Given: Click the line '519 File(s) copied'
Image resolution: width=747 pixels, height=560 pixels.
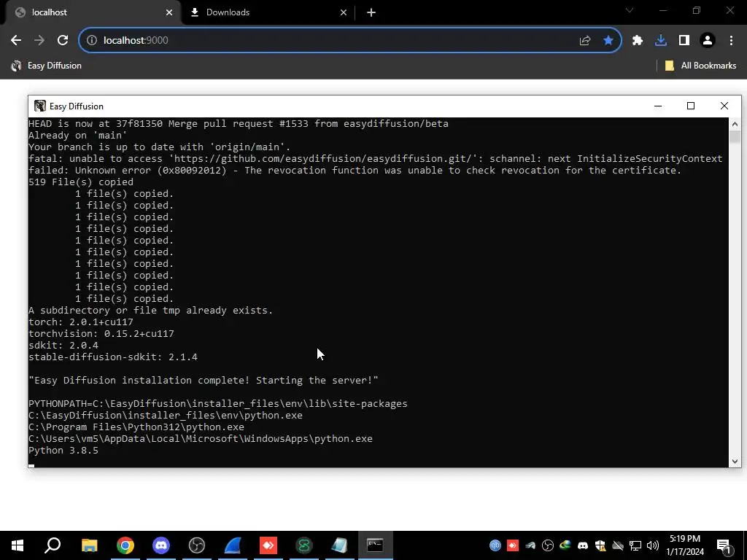Looking at the screenshot, I should [x=81, y=182].
